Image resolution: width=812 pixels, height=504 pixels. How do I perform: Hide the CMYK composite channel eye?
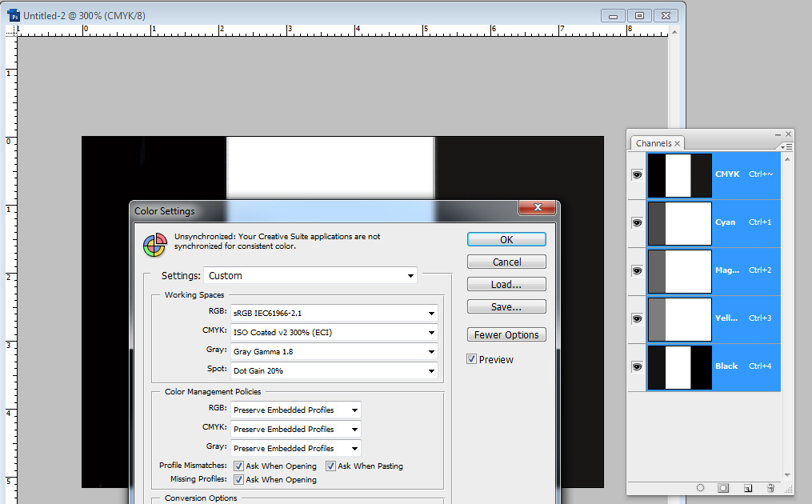click(637, 175)
